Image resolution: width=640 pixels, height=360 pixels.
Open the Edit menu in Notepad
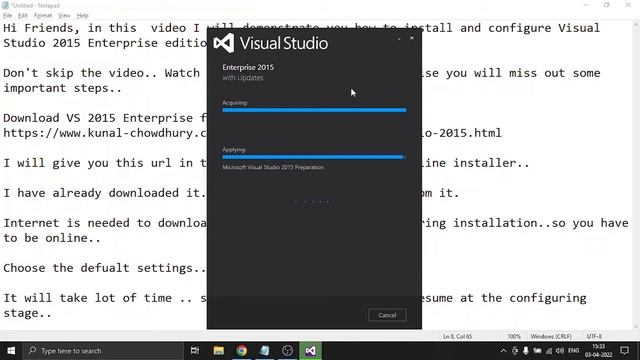click(23, 16)
